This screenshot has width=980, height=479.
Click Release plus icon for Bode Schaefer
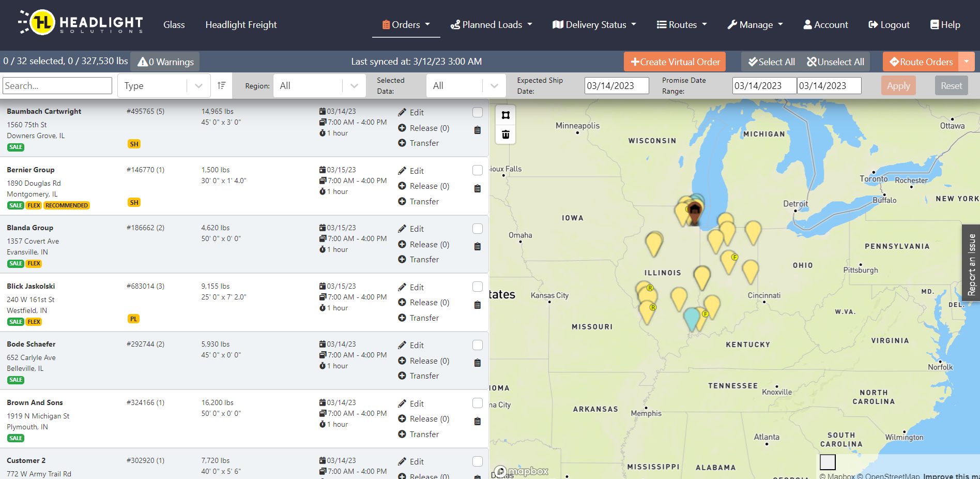click(x=402, y=361)
